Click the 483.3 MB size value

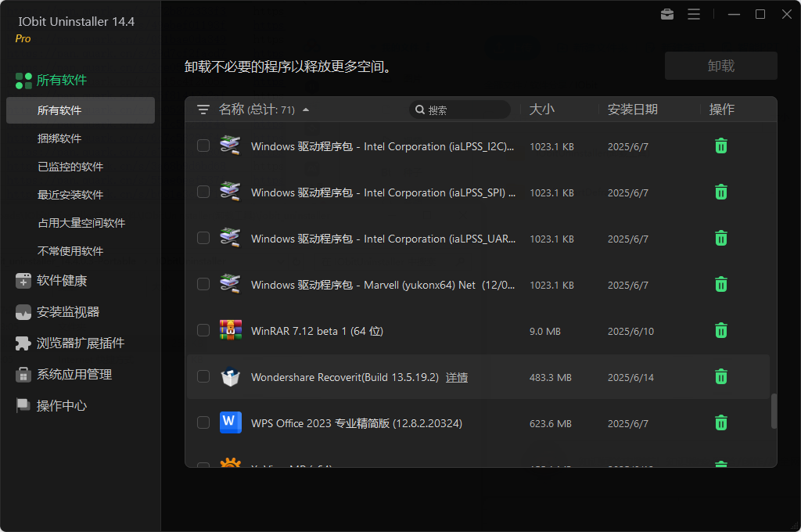[x=550, y=378]
